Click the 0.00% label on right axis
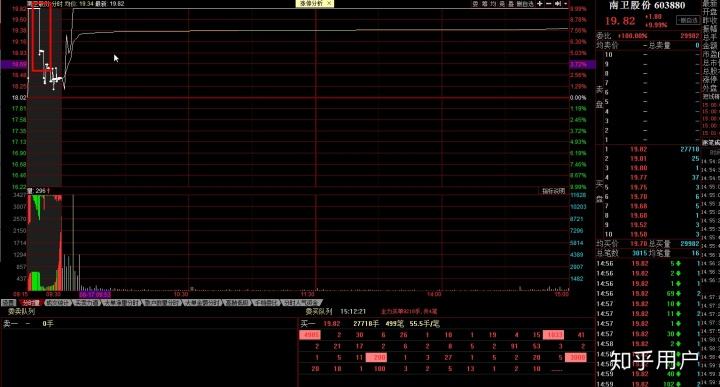Image resolution: width=720 pixels, height=387 pixels. [x=578, y=98]
